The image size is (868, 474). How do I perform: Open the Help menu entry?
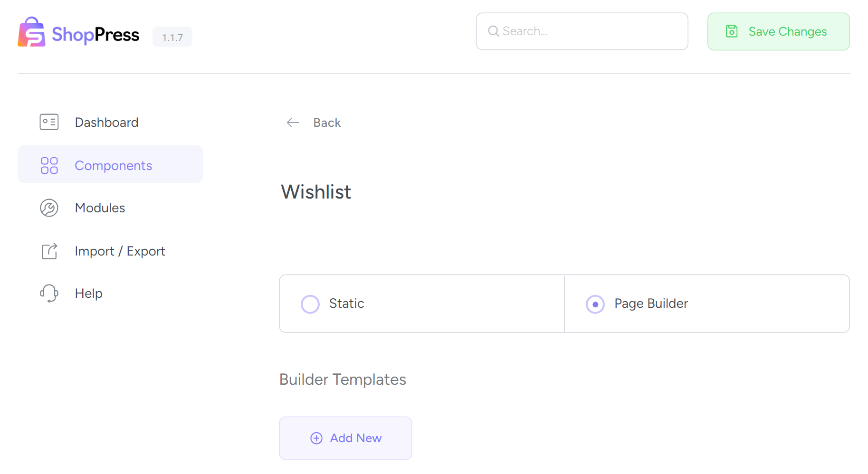(x=89, y=294)
